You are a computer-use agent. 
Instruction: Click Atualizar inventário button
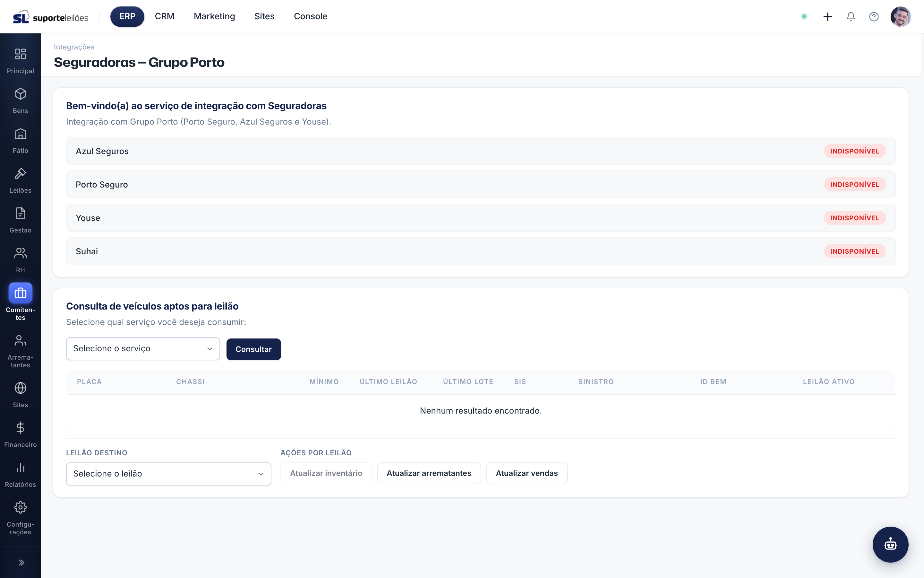click(326, 473)
